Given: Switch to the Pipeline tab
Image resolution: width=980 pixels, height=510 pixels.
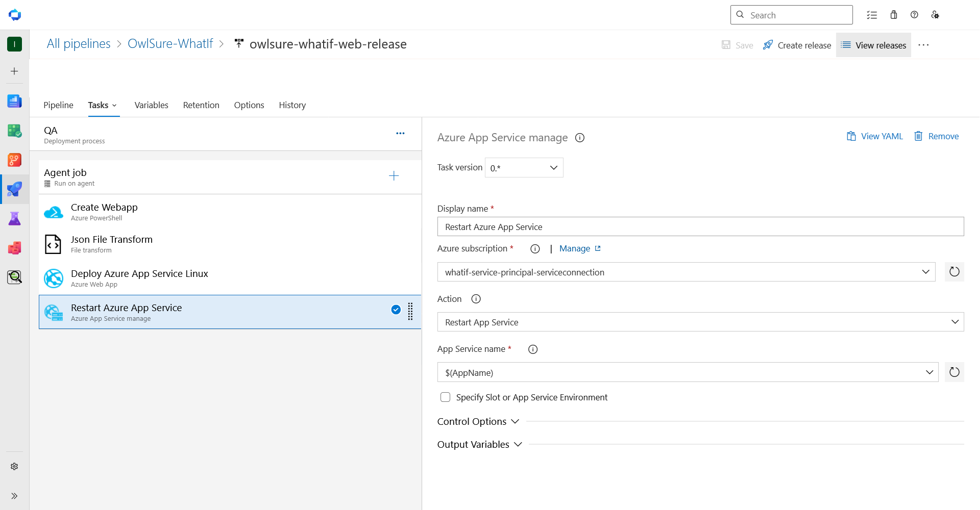Looking at the screenshot, I should (x=58, y=105).
